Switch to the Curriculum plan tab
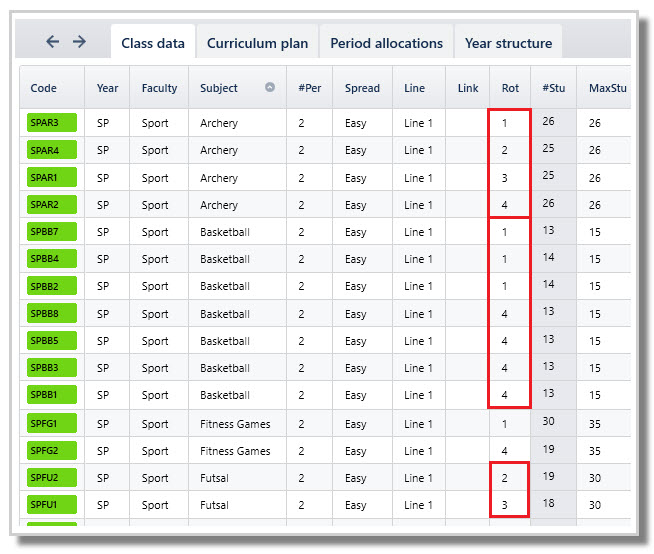Viewport: 654px width, 554px height. 257,43
